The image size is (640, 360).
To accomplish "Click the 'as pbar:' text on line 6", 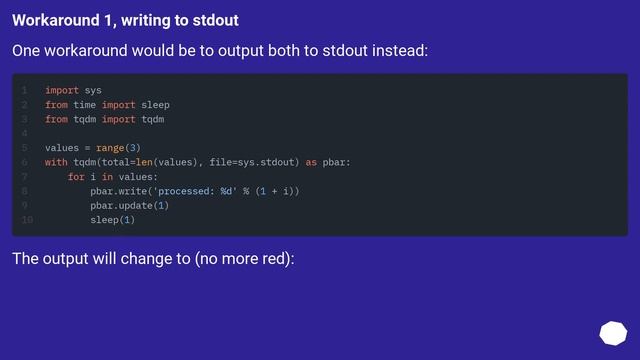I will (x=328, y=162).
